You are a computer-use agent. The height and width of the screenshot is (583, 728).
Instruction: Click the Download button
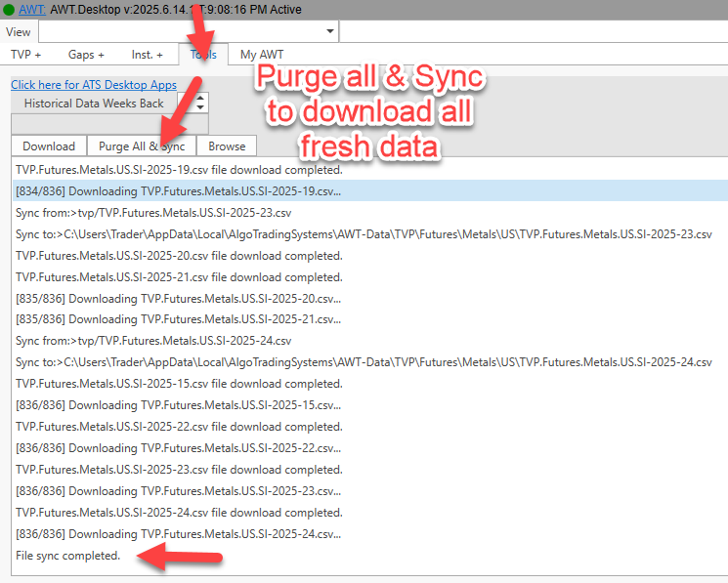click(49, 146)
